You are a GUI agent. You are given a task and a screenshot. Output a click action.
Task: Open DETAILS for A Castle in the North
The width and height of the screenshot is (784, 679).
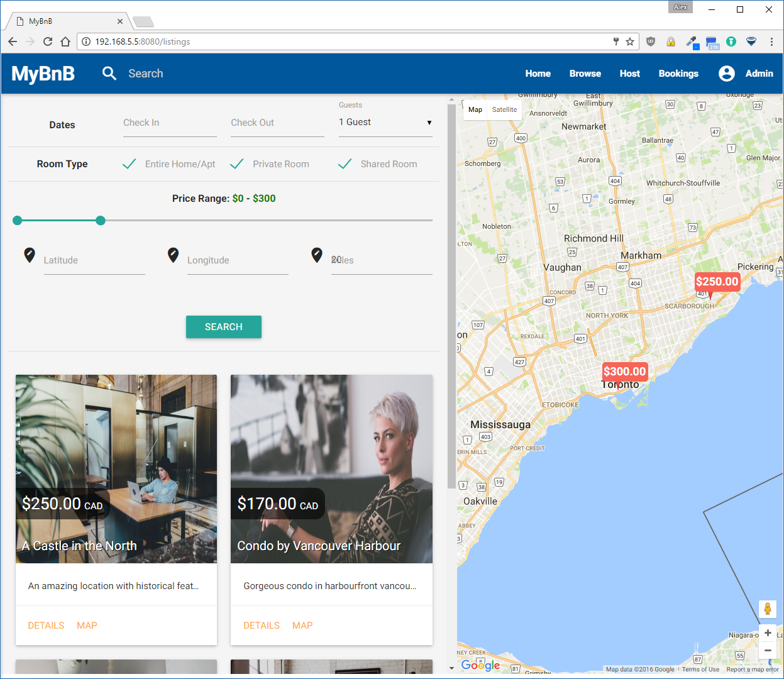point(46,626)
